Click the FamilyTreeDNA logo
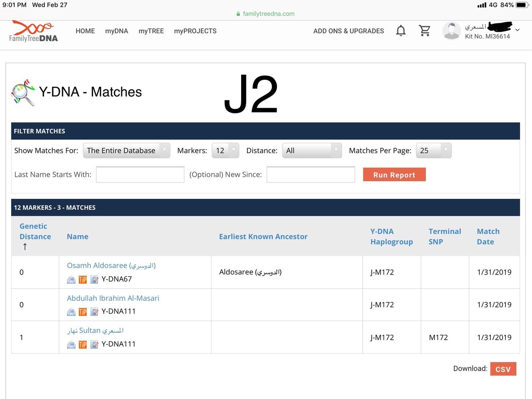 tap(34, 31)
